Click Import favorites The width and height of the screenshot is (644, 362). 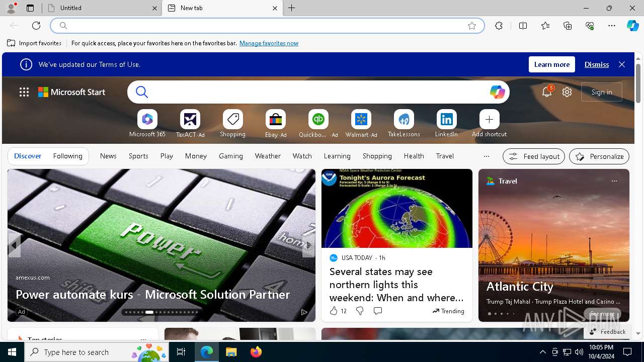[x=34, y=43]
